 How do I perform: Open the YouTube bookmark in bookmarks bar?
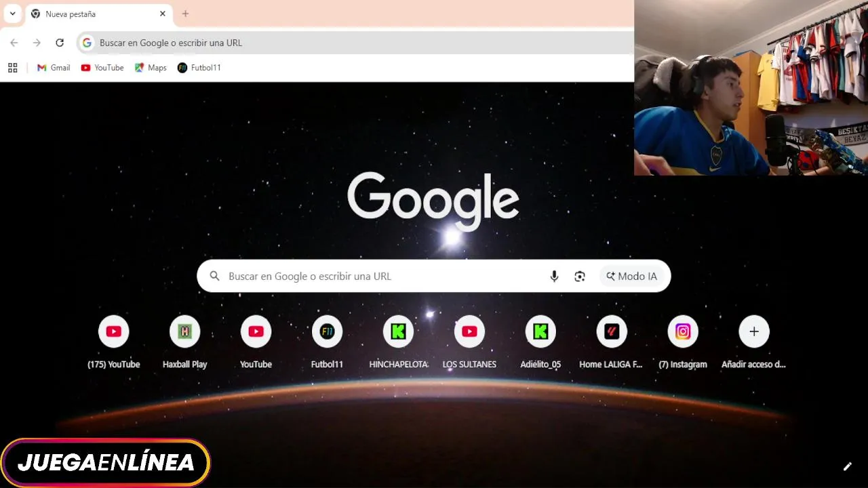[x=102, y=68]
